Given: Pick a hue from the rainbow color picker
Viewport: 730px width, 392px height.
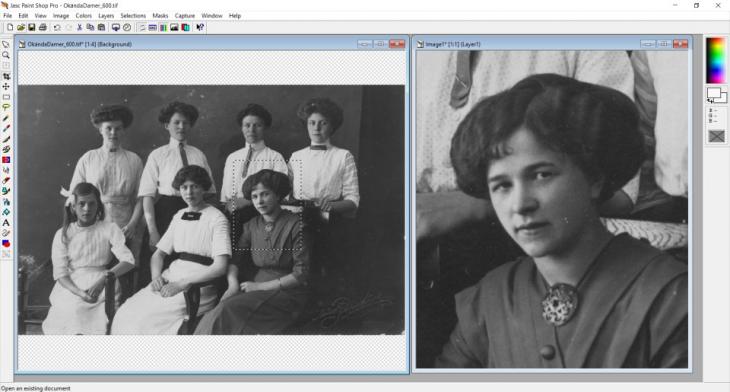Looking at the screenshot, I should [x=716, y=61].
